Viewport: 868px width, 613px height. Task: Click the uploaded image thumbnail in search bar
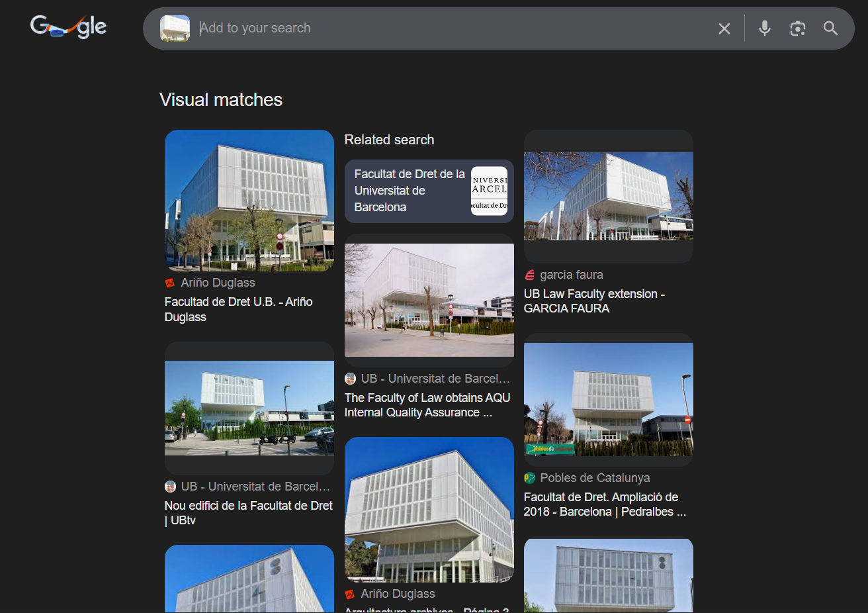pos(175,28)
